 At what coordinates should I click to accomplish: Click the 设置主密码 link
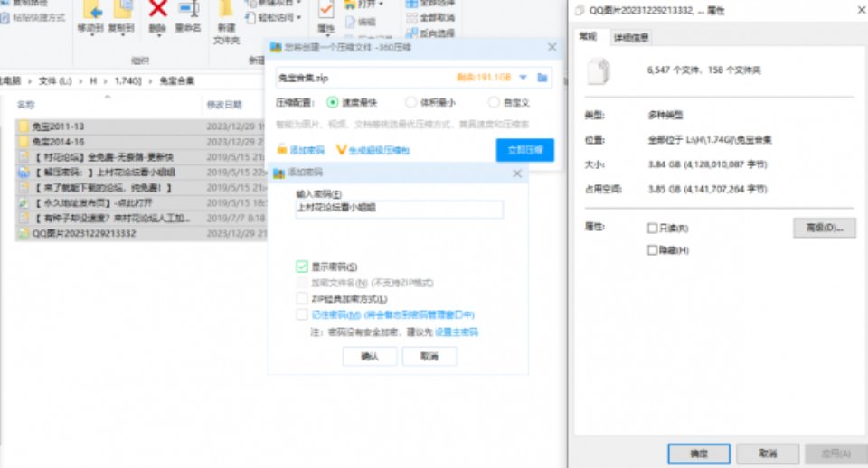coord(456,332)
